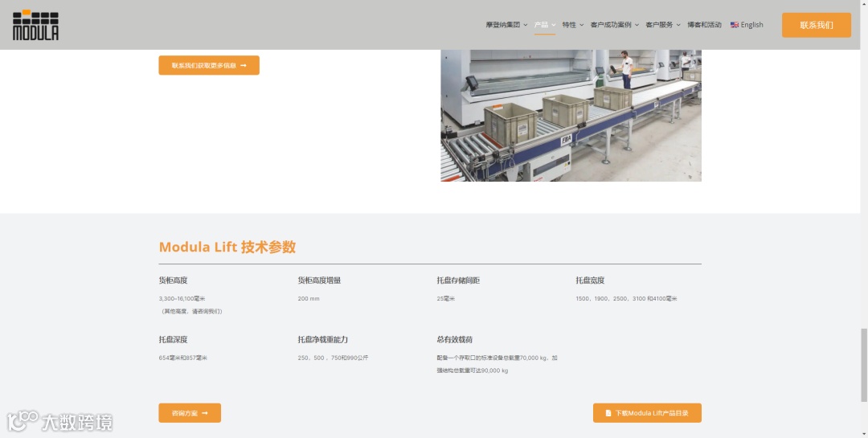Viewport: 868px width, 438px height.
Task: Expand the 客户成功案例 dropdown chevron
Action: coord(637,25)
